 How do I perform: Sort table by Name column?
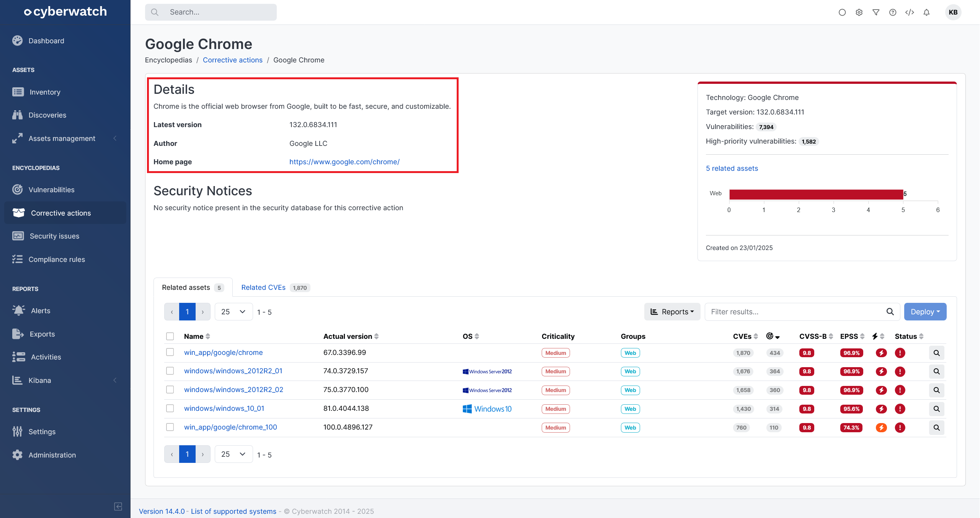click(x=197, y=336)
